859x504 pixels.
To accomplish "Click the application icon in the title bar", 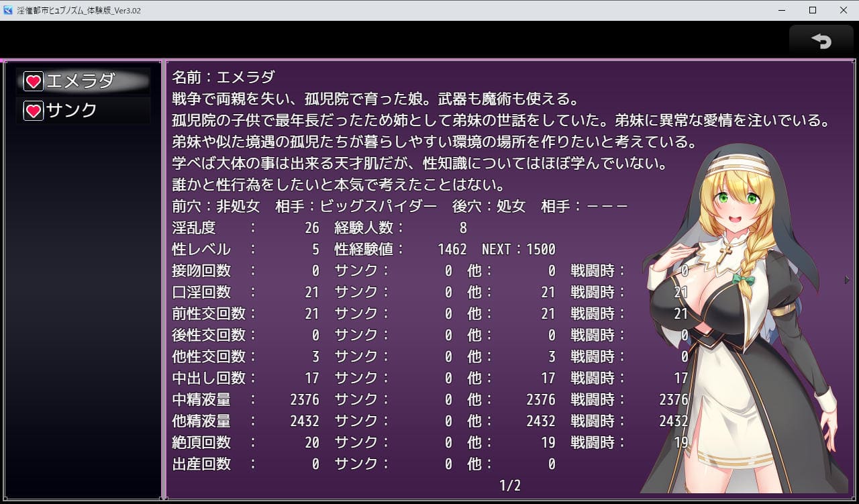I will click(8, 10).
